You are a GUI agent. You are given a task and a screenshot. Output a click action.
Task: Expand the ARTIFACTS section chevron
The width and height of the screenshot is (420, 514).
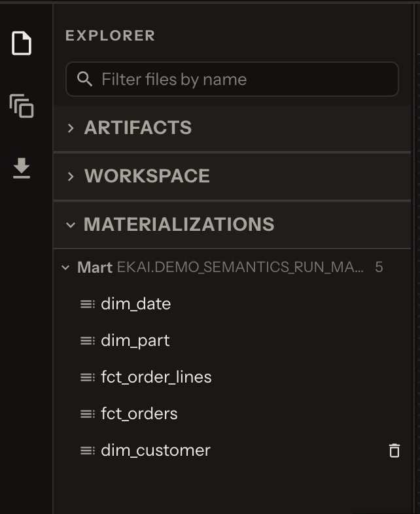pyautogui.click(x=71, y=128)
